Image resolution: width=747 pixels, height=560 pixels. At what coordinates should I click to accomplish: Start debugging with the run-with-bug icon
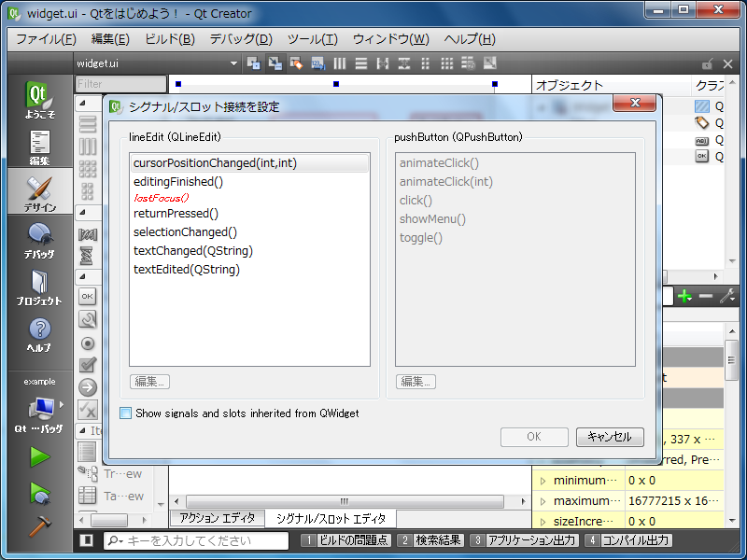[x=39, y=492]
